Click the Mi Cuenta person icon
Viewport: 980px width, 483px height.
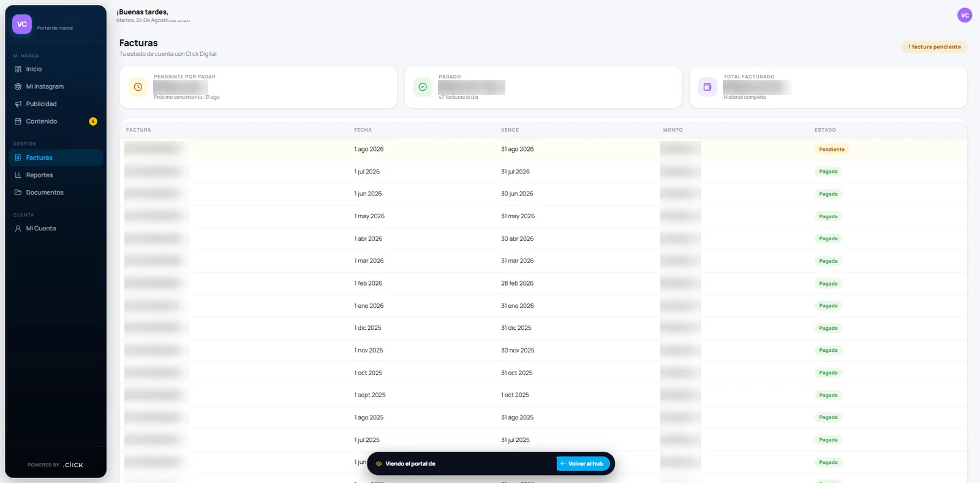click(18, 229)
